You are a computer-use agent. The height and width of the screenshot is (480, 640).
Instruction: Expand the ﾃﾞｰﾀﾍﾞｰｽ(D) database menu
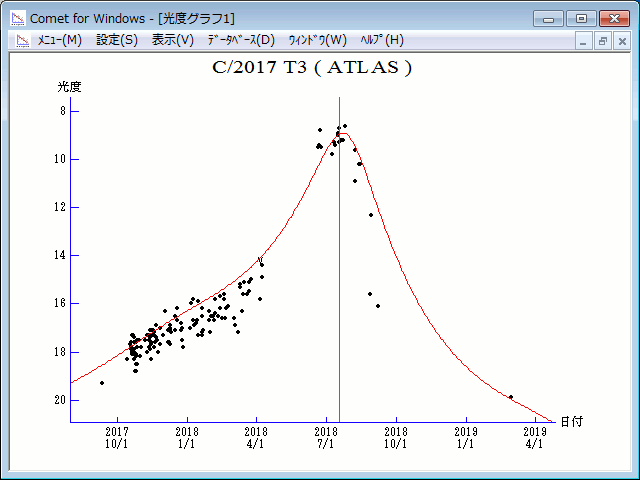click(240, 40)
